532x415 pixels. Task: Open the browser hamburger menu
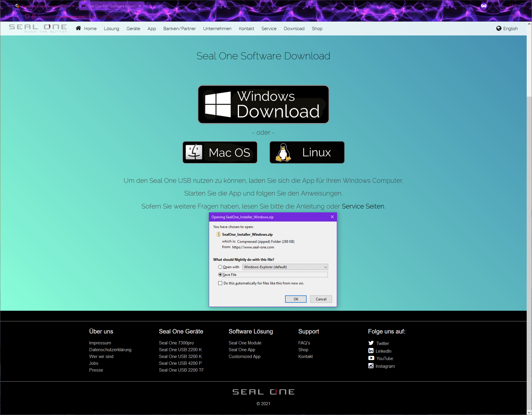click(525, 17)
